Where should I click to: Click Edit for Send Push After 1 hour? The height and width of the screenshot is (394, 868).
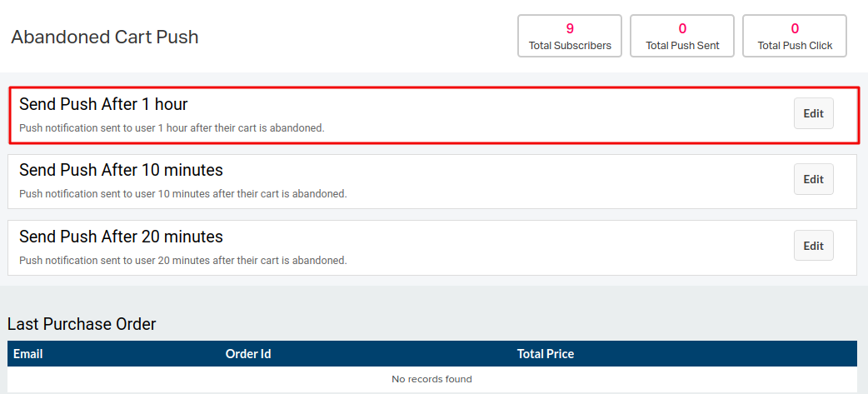tap(813, 113)
